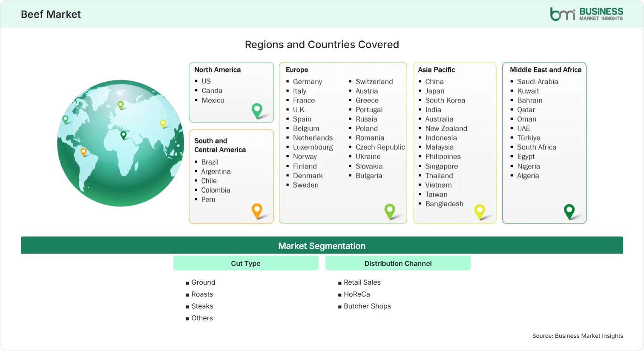Screen dimensions: 644x351
Task: Click 'HoReCa' under Distribution Channel
Action: pyautogui.click(x=357, y=294)
